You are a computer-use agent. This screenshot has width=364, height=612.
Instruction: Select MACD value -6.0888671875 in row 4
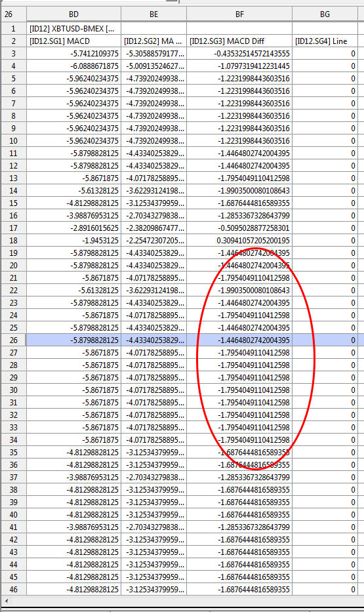coord(73,66)
